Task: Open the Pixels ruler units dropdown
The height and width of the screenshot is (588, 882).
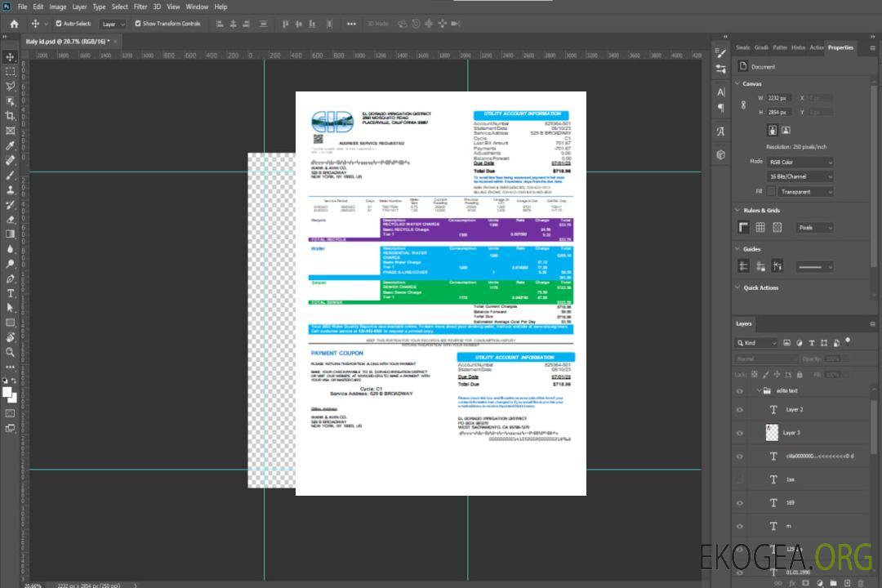Action: 814,228
